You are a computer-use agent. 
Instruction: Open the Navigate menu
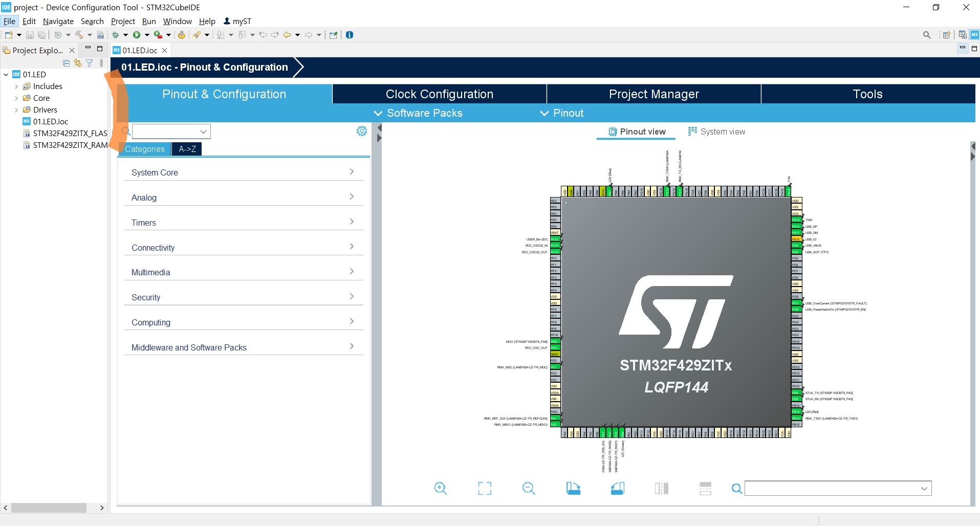(58, 21)
